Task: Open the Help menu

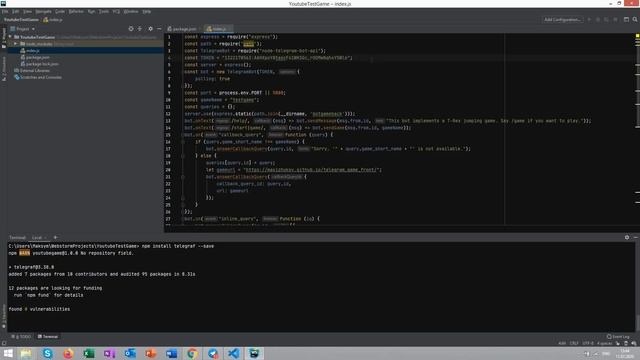Action: click(x=147, y=11)
